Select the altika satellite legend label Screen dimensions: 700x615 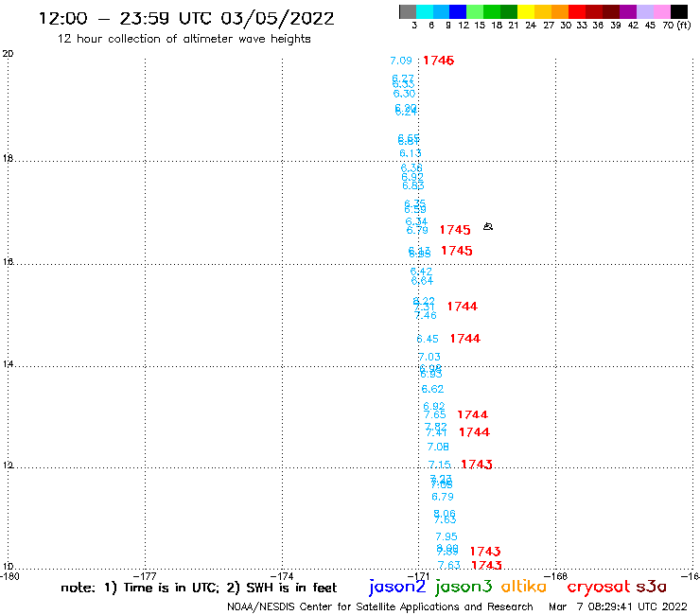(x=524, y=587)
